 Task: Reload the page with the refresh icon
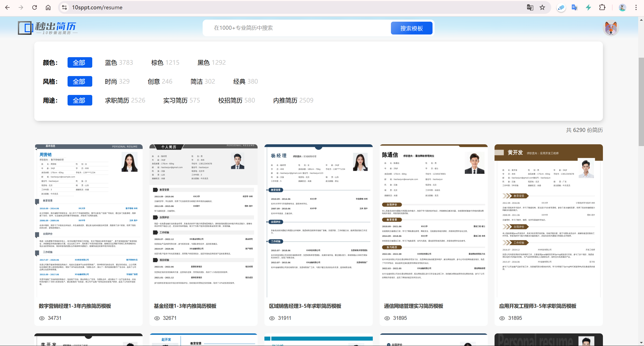click(x=35, y=8)
